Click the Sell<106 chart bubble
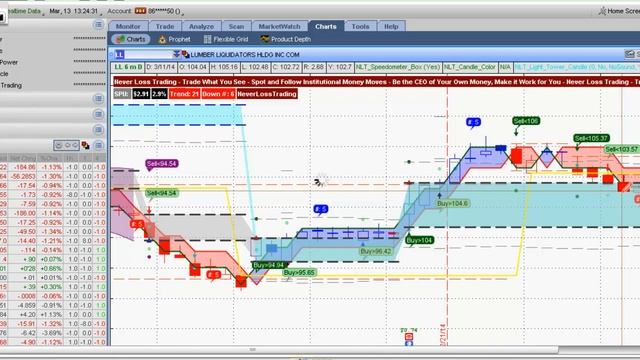 (x=526, y=121)
